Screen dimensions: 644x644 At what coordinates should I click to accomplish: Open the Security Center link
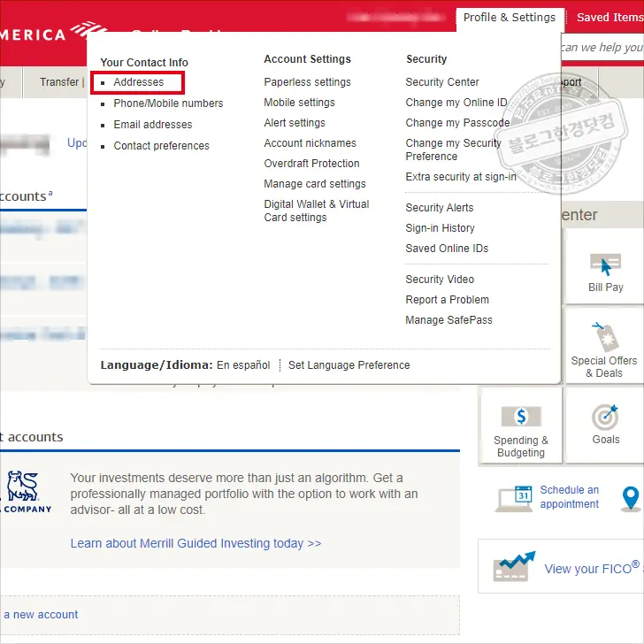tap(441, 82)
